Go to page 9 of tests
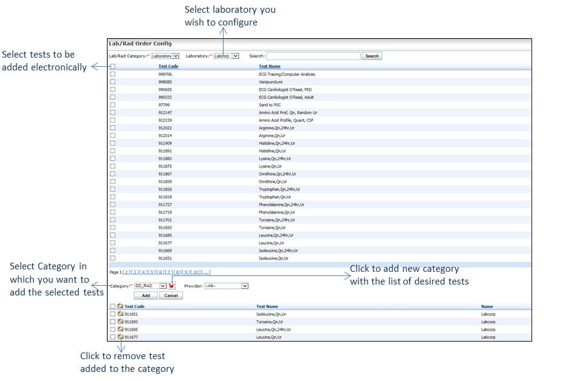The height and width of the screenshot is (381, 588). 186,272
